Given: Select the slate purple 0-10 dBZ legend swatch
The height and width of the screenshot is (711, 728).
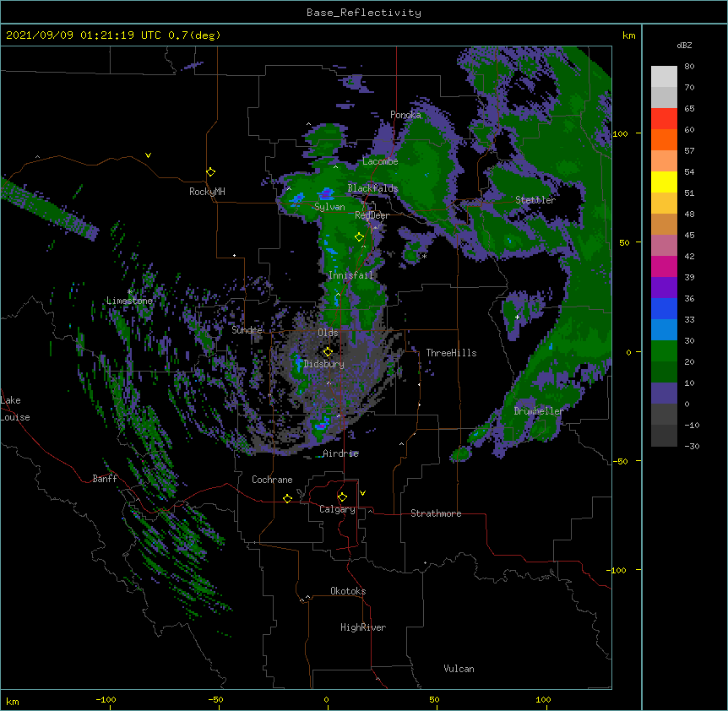Looking at the screenshot, I should tap(664, 393).
